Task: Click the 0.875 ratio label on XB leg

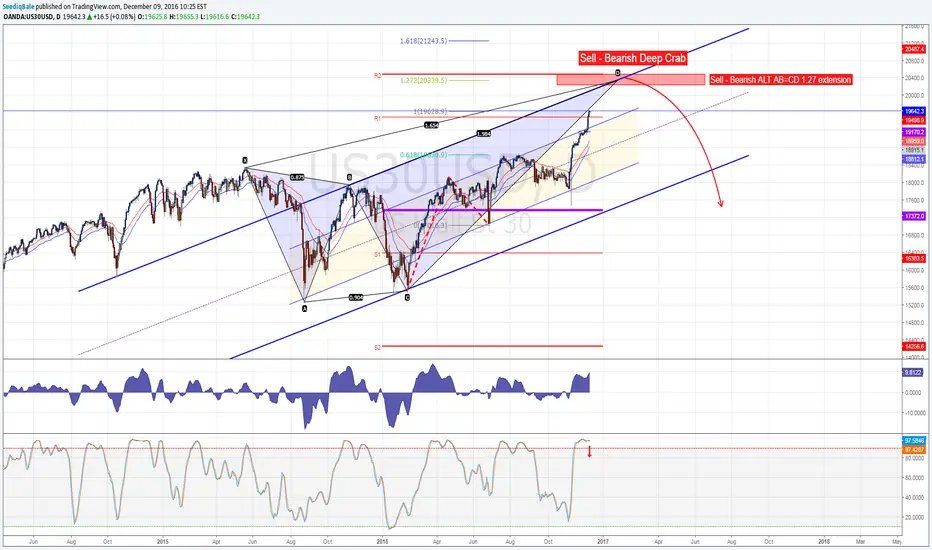Action: coord(297,177)
